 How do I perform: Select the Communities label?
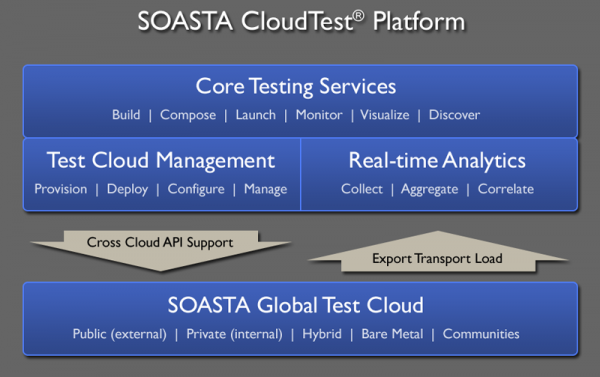(x=481, y=334)
